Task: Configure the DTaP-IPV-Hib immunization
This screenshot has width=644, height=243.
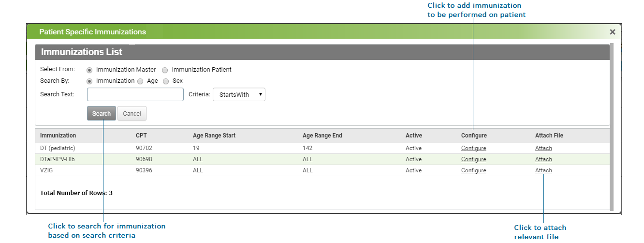Action: click(x=473, y=159)
